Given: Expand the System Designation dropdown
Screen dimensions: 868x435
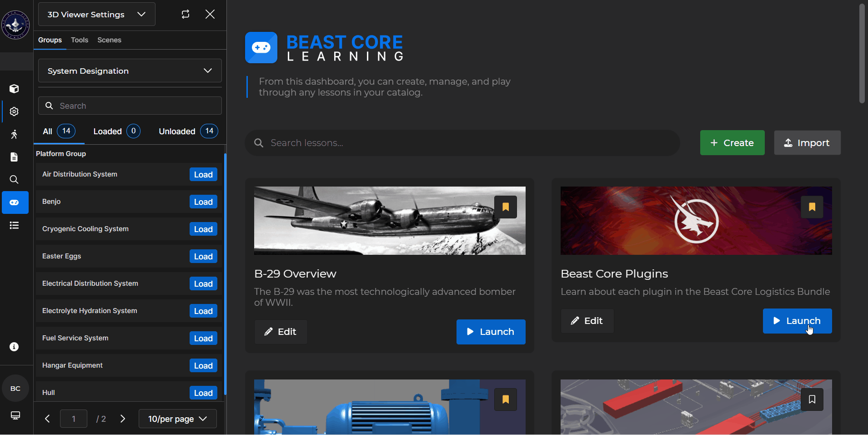Looking at the screenshot, I should click(130, 71).
